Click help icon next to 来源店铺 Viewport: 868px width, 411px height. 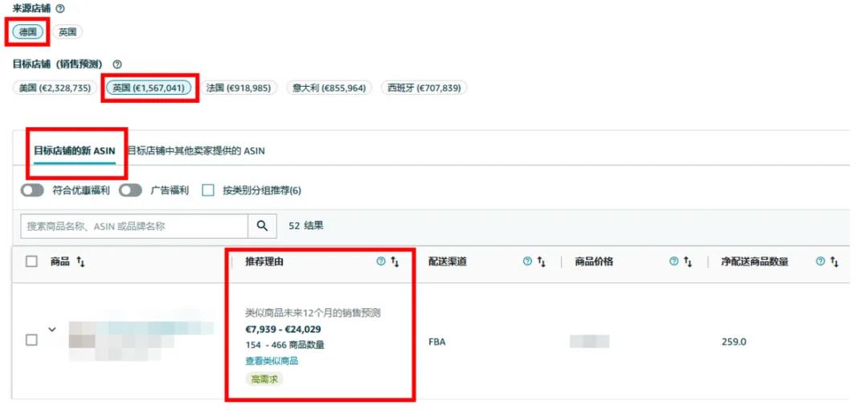click(61, 8)
